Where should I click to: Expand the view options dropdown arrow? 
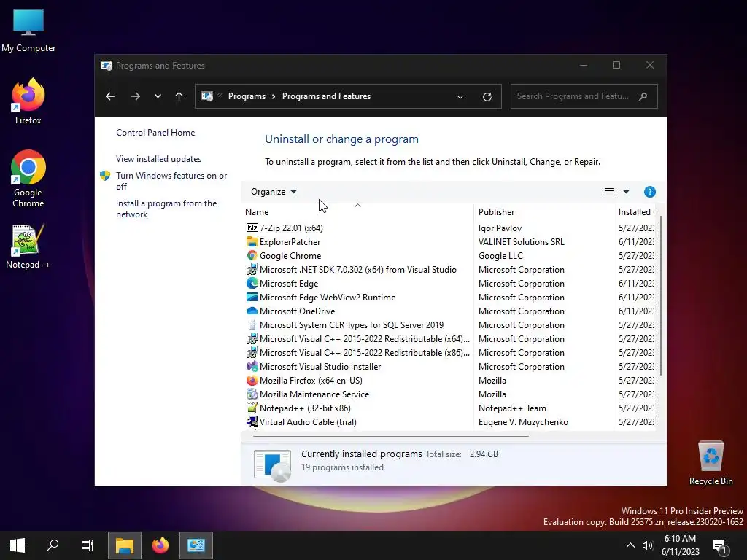pyautogui.click(x=626, y=192)
